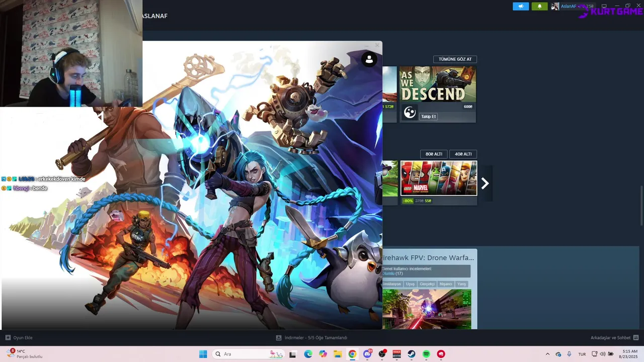Click the friends chat icon in Steam footer

tap(636, 338)
